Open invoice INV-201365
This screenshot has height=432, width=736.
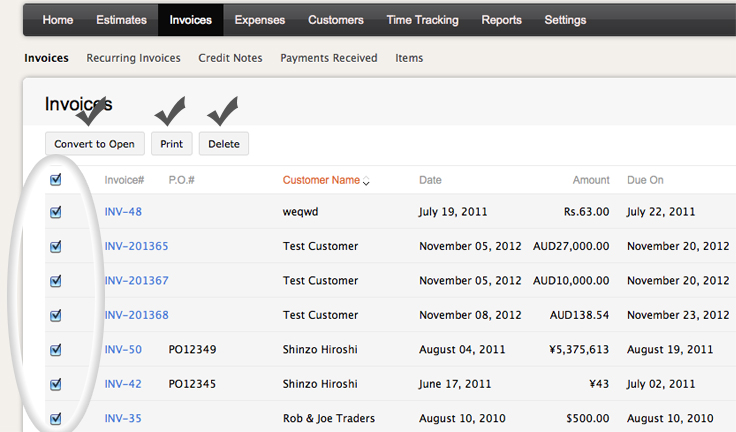(x=136, y=246)
